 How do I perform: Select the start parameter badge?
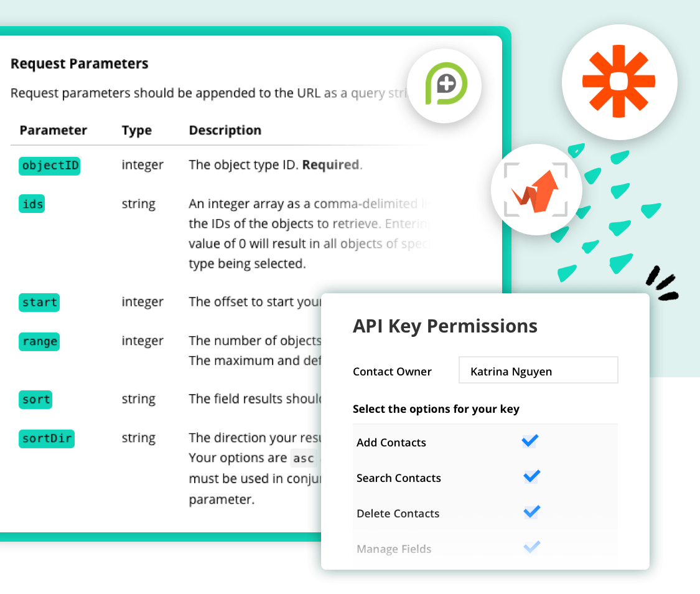[x=39, y=303]
